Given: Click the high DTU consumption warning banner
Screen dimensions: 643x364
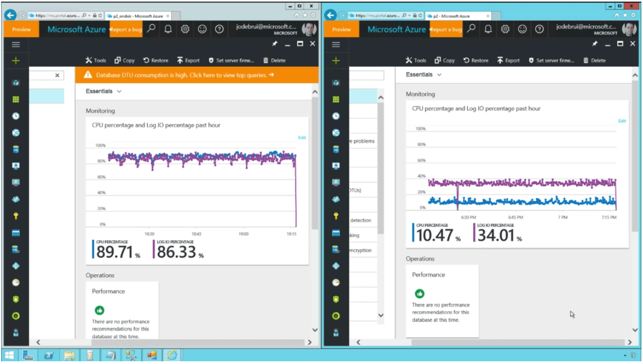Looking at the screenshot, I should 196,75.
